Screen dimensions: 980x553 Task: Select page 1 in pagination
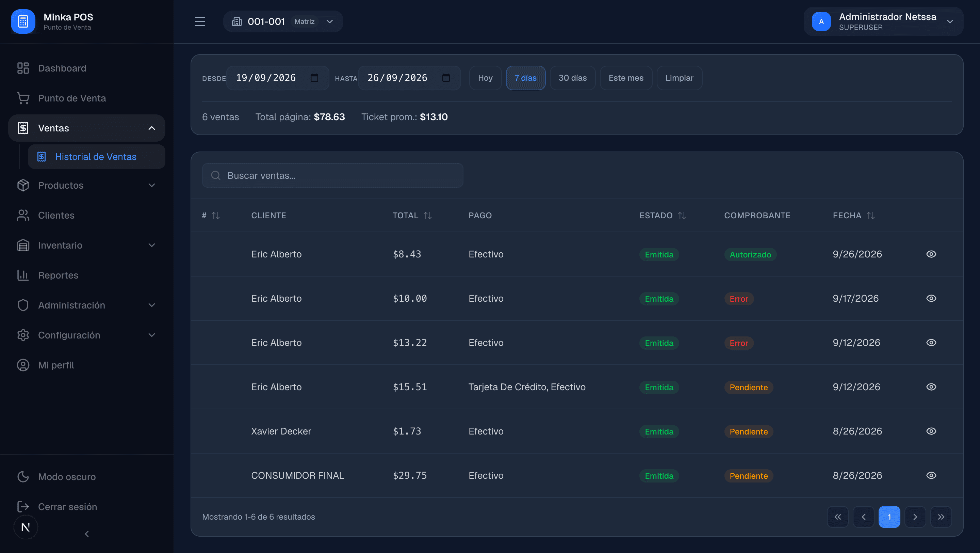[x=889, y=517]
